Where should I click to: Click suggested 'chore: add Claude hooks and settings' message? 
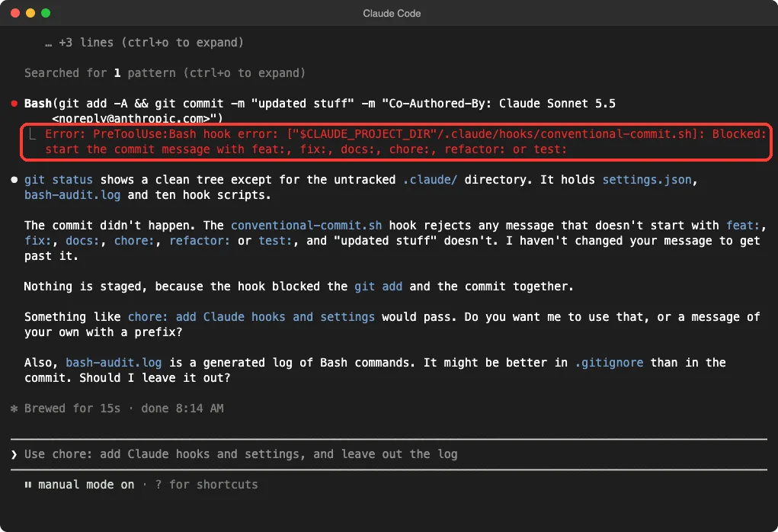pyautogui.click(x=251, y=316)
